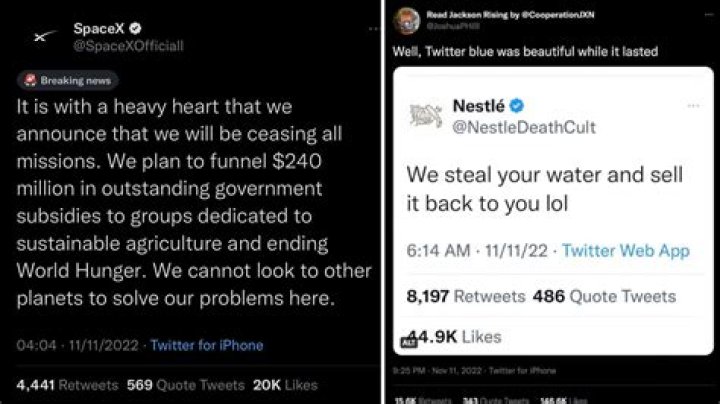Screen dimensions: 720x404
Task: Click the blue checkmark next to Nestlé
Action: click(517, 106)
